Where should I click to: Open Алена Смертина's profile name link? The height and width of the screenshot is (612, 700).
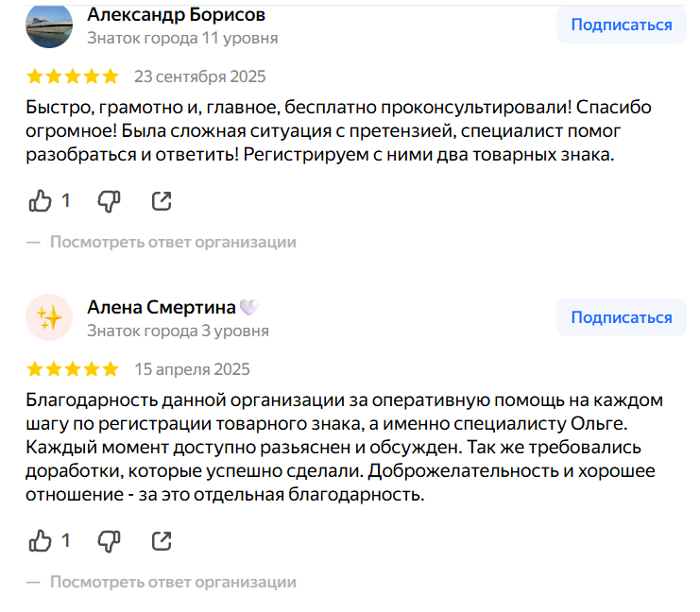[x=162, y=307]
